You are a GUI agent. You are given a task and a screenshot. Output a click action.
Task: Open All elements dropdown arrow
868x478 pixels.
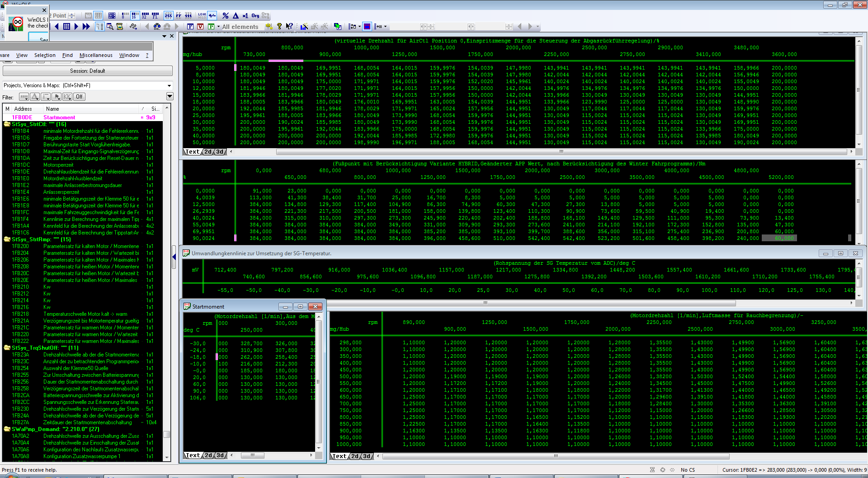pyautogui.click(x=218, y=27)
